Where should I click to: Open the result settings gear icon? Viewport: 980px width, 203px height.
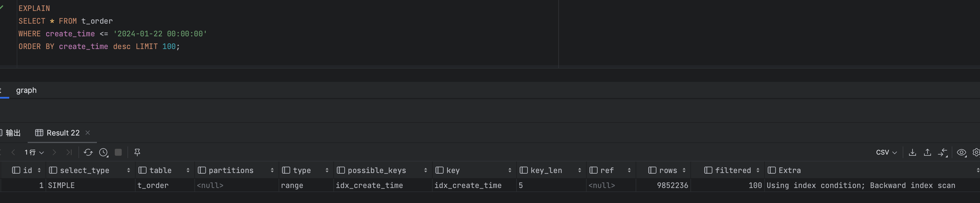tap(976, 153)
